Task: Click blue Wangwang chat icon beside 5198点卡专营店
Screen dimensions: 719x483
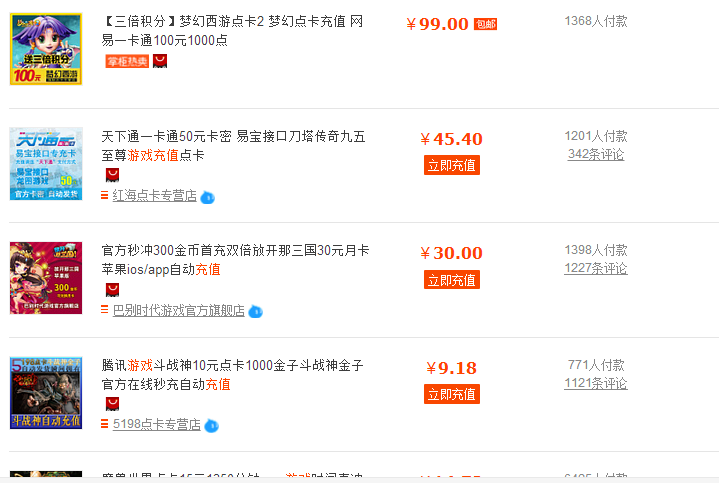Action: pyautogui.click(x=211, y=426)
